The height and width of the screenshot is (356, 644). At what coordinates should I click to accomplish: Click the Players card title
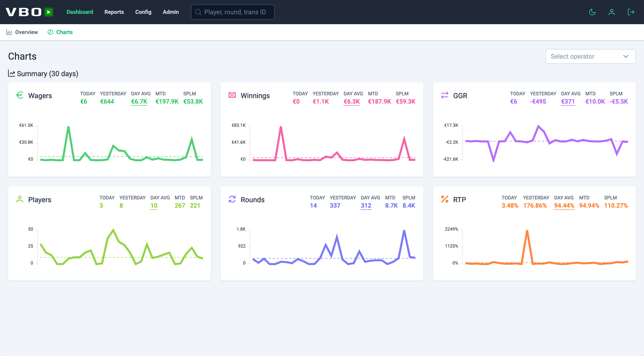click(40, 200)
